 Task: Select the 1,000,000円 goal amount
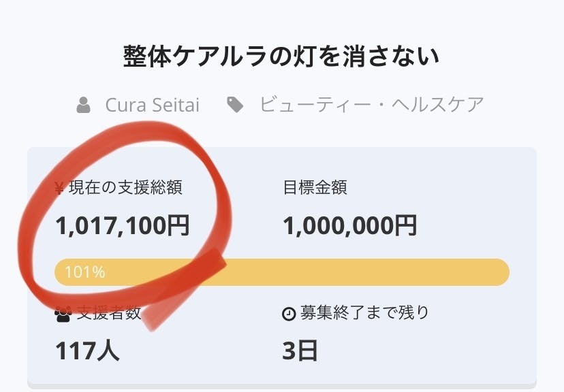point(349,225)
